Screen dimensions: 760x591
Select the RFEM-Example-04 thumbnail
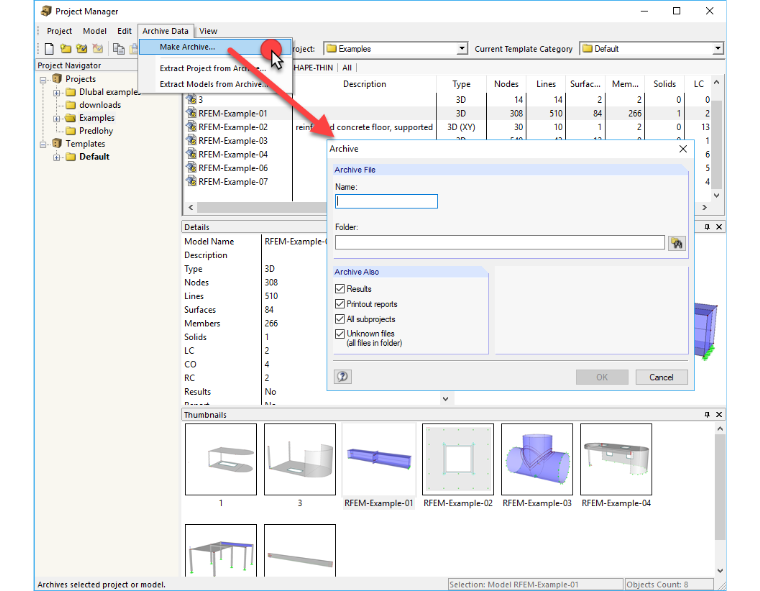pyautogui.click(x=616, y=459)
